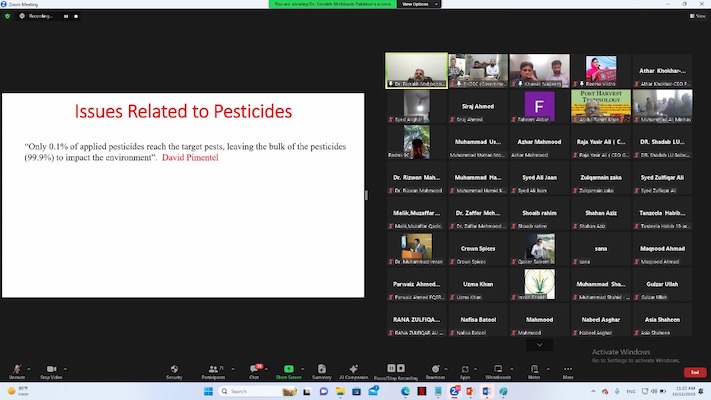Unmute the microphone
This screenshot has width=711, height=400.
15,371
